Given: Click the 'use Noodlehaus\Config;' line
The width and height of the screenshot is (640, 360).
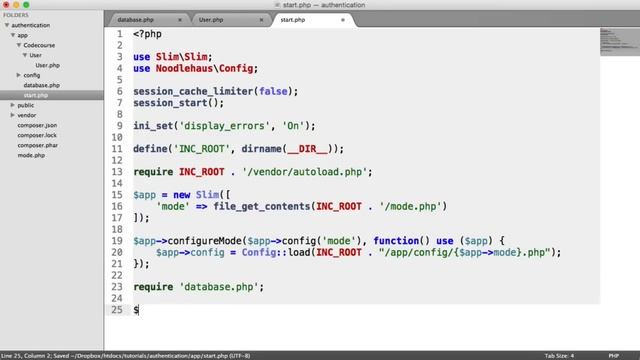Looking at the screenshot, I should tap(196, 68).
